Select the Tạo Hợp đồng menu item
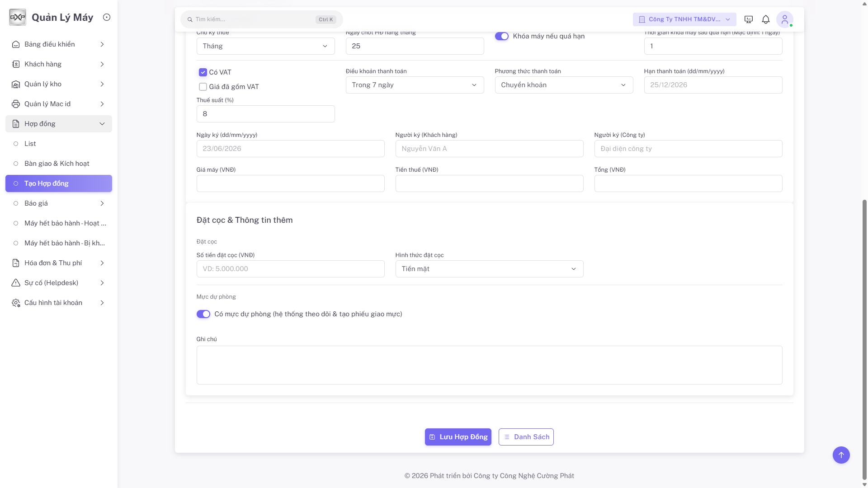Image resolution: width=868 pixels, height=488 pixels. (x=59, y=183)
